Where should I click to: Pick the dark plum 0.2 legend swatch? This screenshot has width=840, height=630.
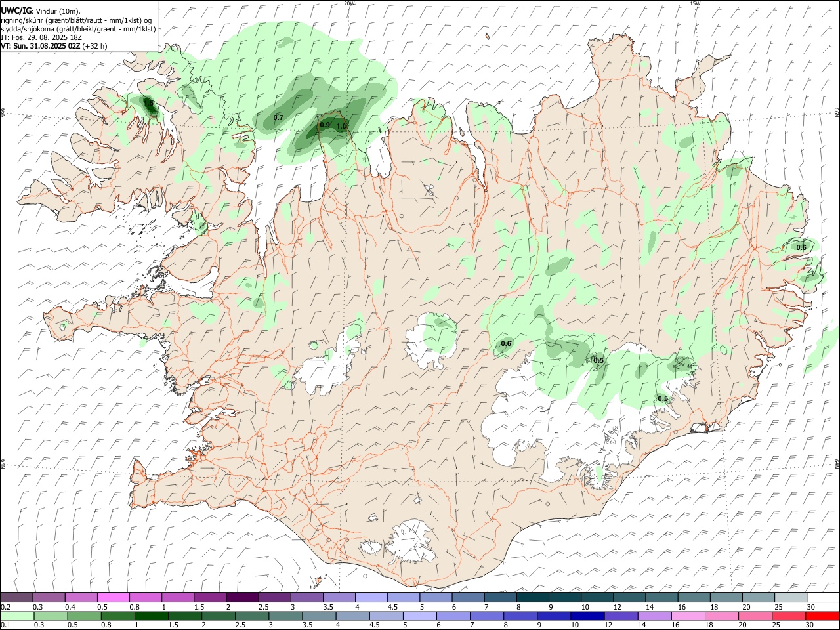pos(16,597)
